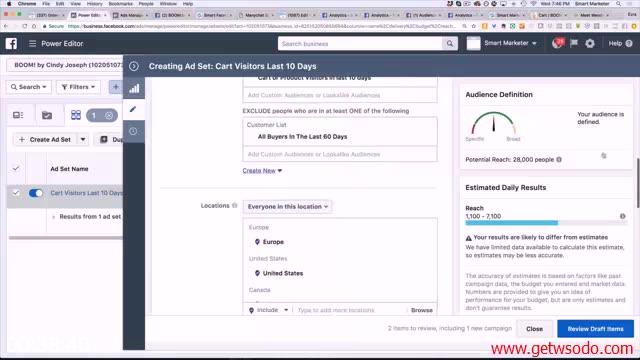Click the search magnifier button
Viewport: 640px width, 360px height.
point(449,44)
